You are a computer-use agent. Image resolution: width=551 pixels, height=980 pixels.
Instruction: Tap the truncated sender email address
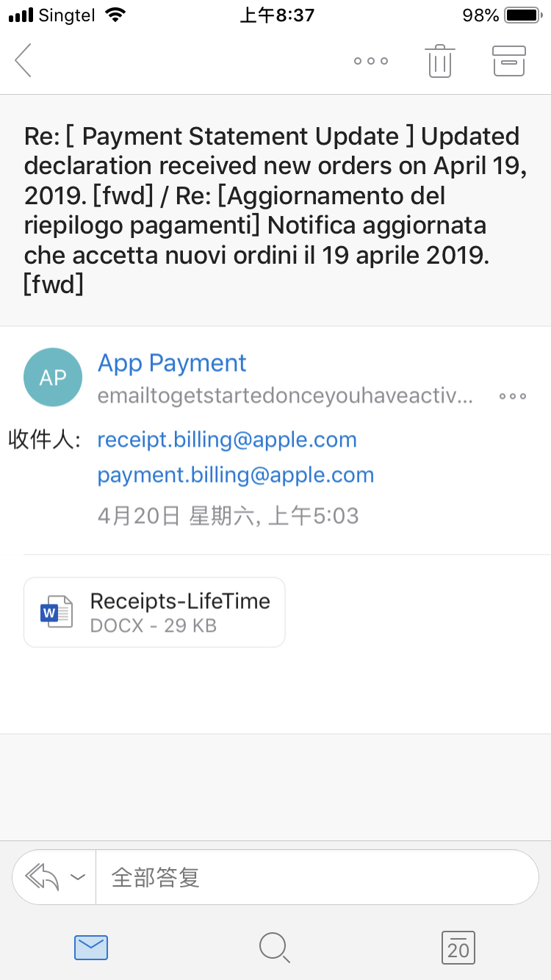tap(285, 397)
